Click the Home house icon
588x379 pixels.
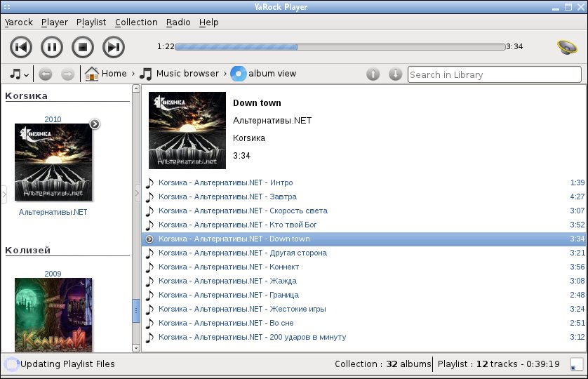(91, 74)
